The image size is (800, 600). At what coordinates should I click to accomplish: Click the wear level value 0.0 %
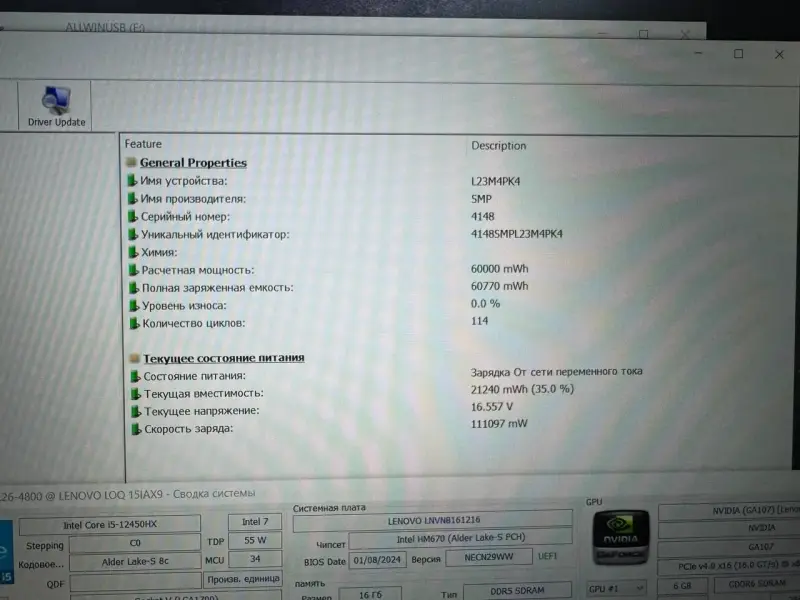coord(485,304)
